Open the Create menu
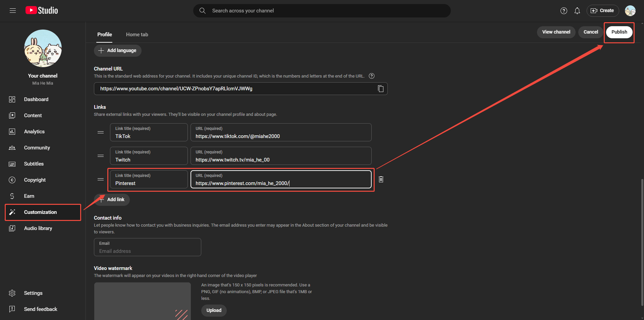 coord(602,11)
